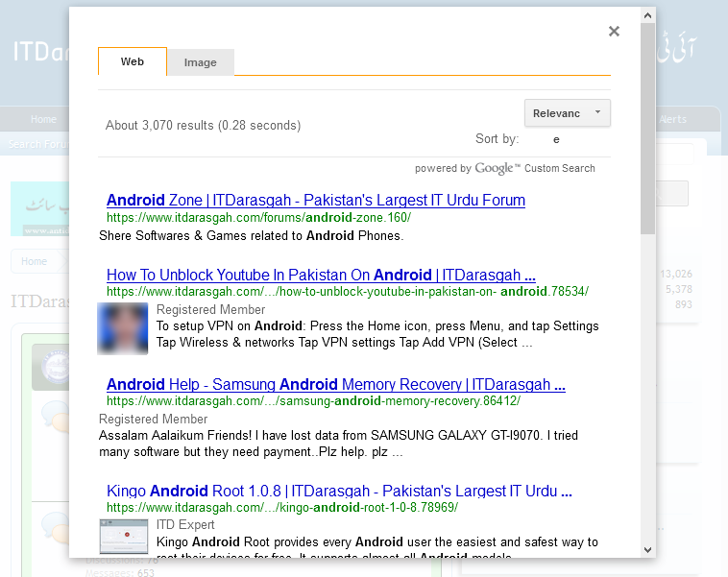The height and width of the screenshot is (577, 728).
Task: Open Android Zone ITDarasgah forum result
Action: tap(316, 200)
